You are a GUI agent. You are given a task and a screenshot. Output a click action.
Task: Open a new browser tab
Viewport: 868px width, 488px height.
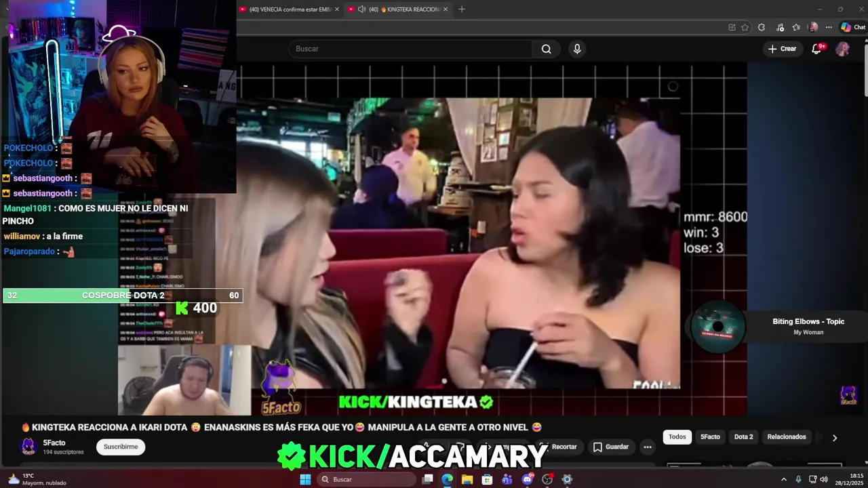[462, 9]
